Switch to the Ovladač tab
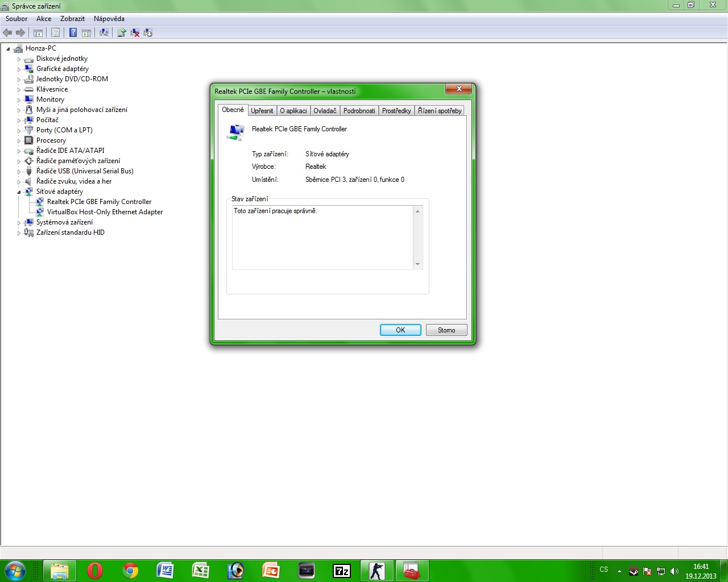The height and width of the screenshot is (582, 728). tap(325, 111)
